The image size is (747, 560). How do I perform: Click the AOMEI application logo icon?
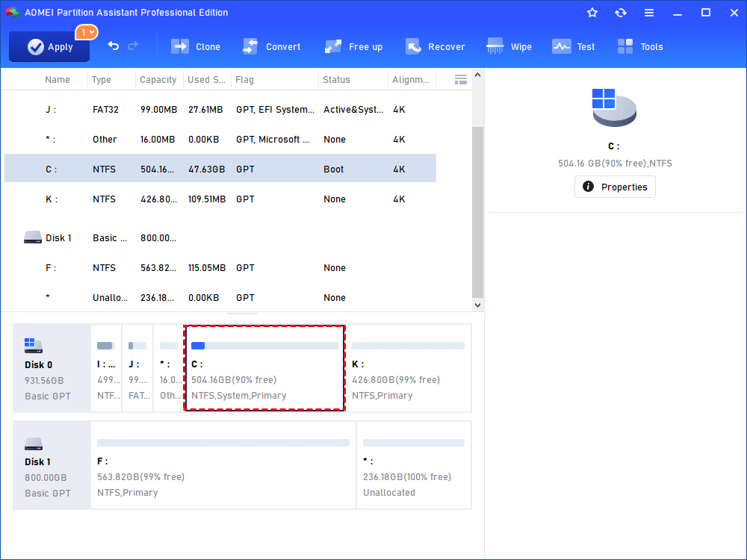[13, 13]
